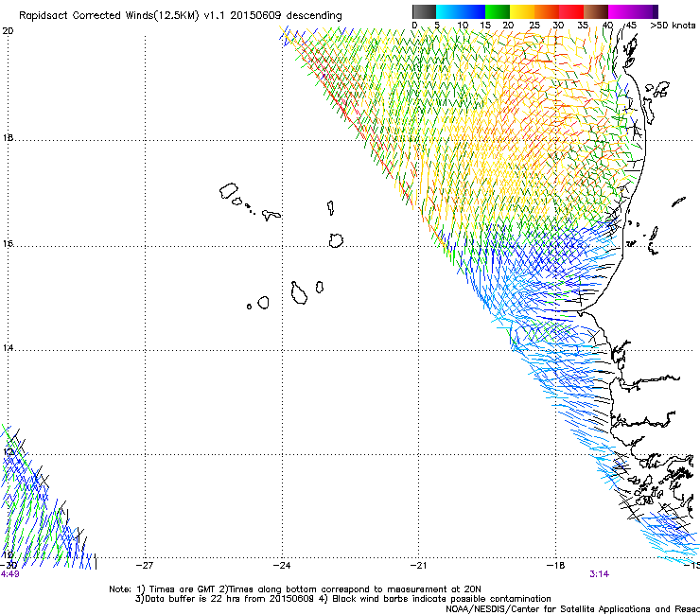This screenshot has width=700, height=615.
Task: Click the yellow 20-25 knots color segment
Action: click(522, 11)
